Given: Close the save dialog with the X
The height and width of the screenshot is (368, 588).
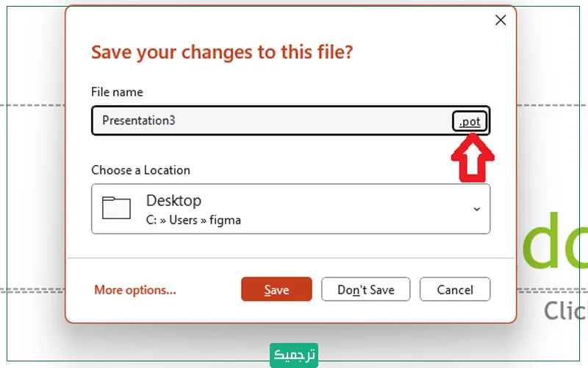Looking at the screenshot, I should click(x=501, y=21).
